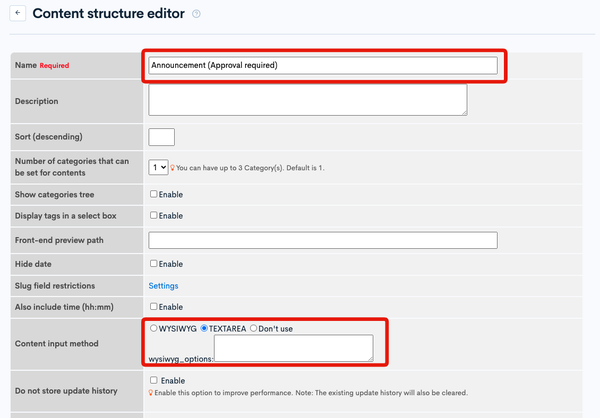
Task: Enable Display tags in a select box
Action: tap(153, 216)
